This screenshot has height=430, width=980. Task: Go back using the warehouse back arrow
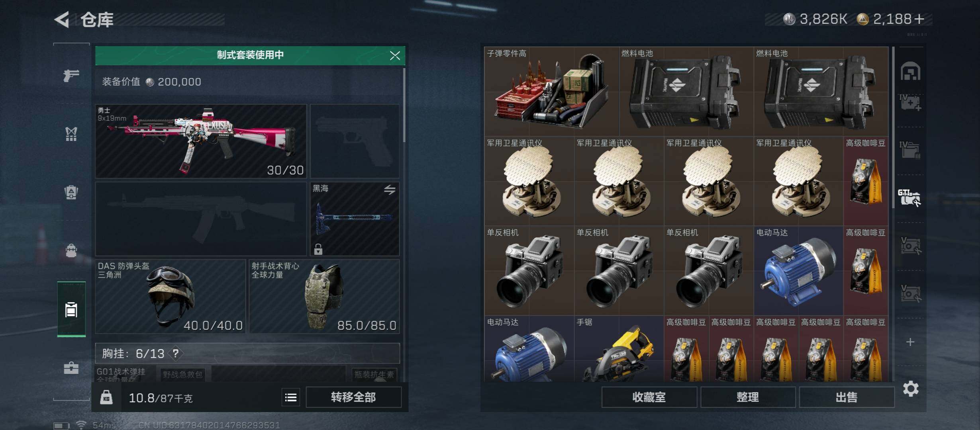pos(62,19)
